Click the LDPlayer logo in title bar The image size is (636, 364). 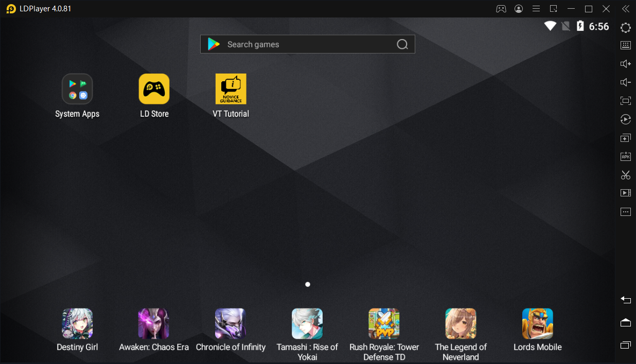pos(11,9)
